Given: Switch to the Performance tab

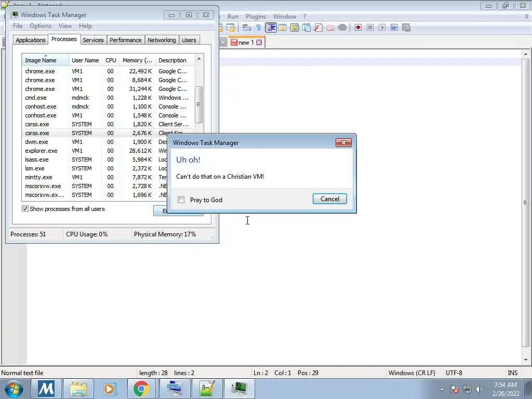Looking at the screenshot, I should (x=126, y=40).
